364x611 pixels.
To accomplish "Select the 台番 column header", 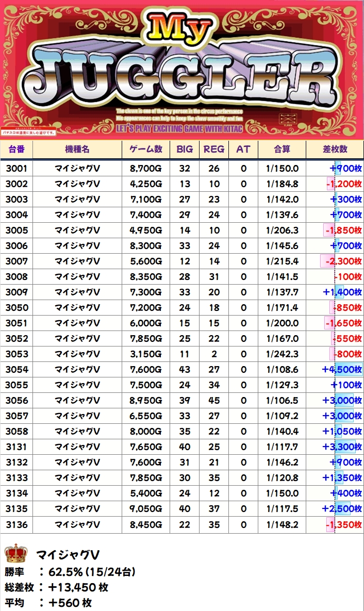I will pyautogui.click(x=16, y=149).
